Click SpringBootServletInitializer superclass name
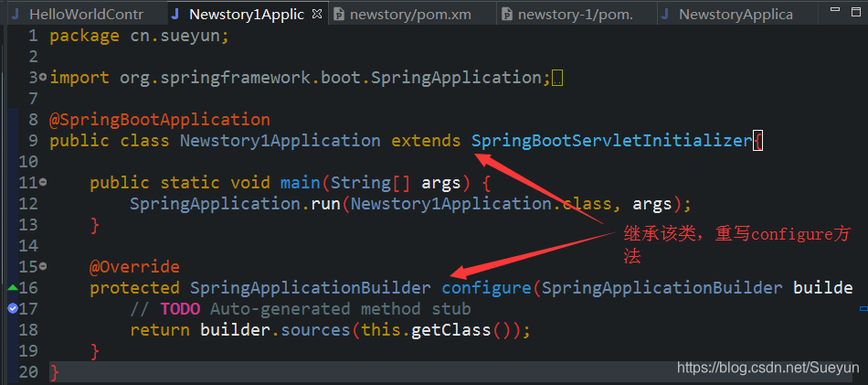 coord(612,141)
